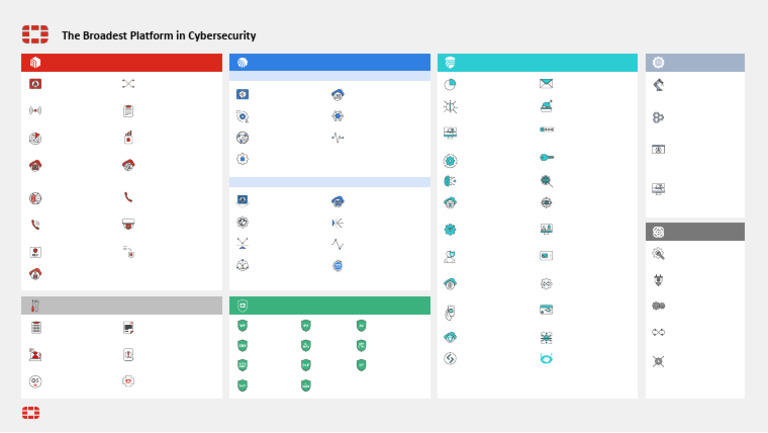Click the Fortinet logo in the bottom-left corner
This screenshot has height=433, width=768.
31,412
